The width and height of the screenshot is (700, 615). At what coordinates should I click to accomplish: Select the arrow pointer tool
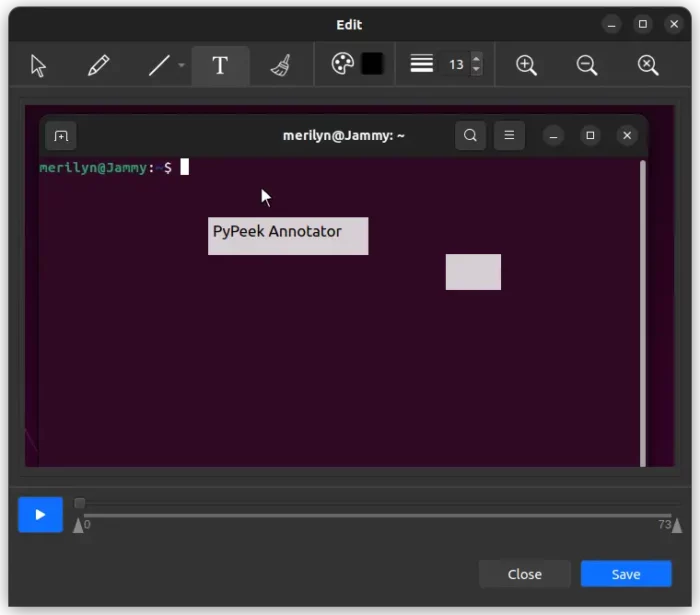[x=38, y=66]
